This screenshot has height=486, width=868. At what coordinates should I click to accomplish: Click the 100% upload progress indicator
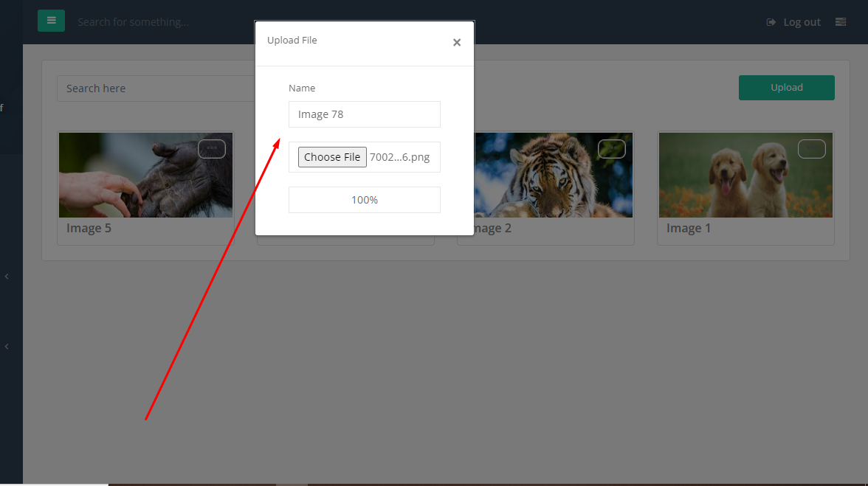point(364,199)
